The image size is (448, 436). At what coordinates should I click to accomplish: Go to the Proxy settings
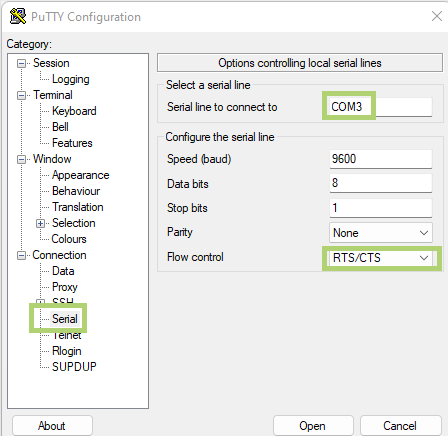coord(65,287)
